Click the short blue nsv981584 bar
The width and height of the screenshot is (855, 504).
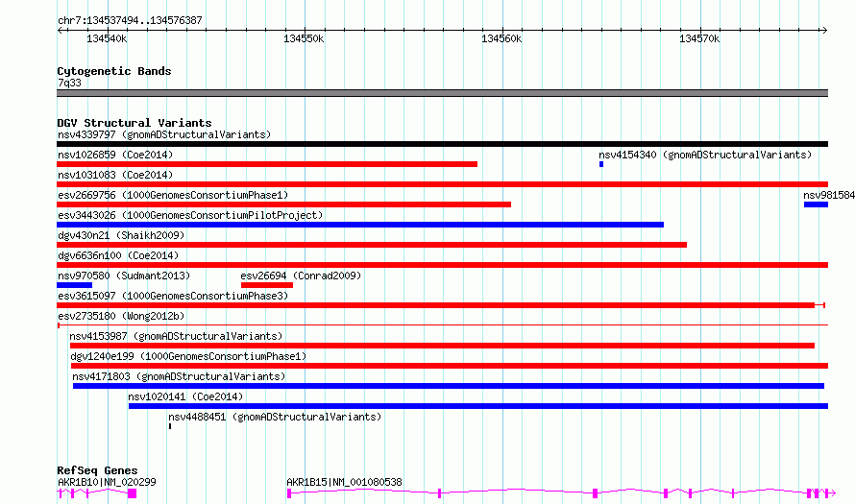[816, 204]
